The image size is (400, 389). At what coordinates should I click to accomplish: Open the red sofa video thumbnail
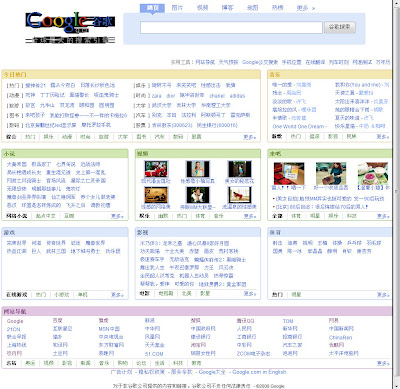(x=156, y=169)
